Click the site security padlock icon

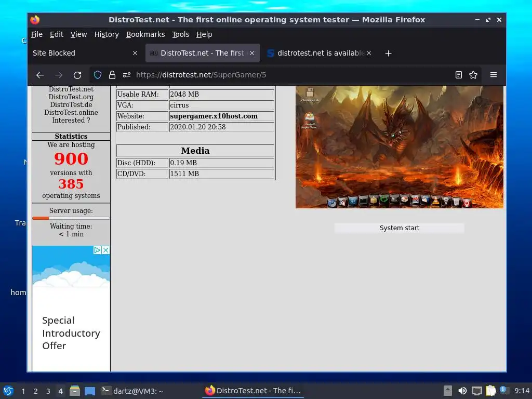(x=112, y=75)
